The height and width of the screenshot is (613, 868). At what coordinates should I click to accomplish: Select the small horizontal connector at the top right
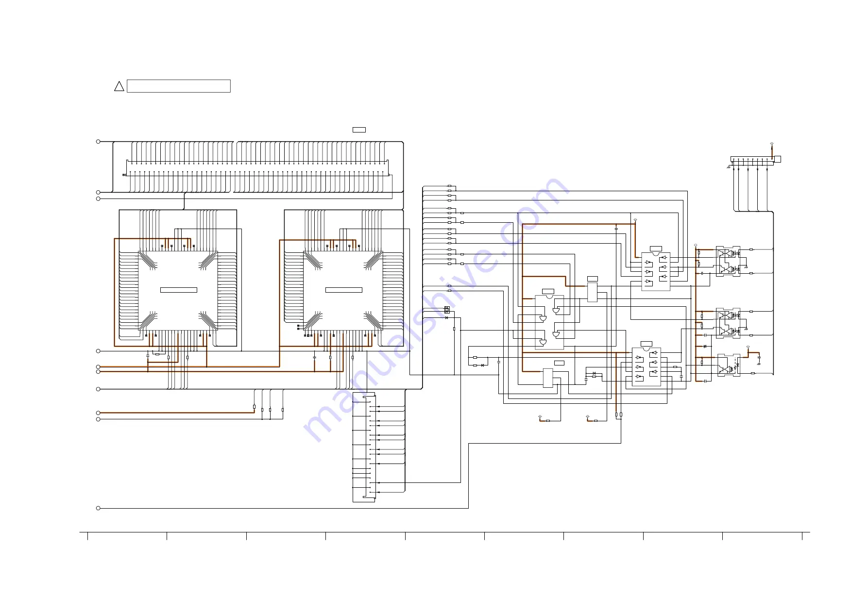(x=752, y=159)
